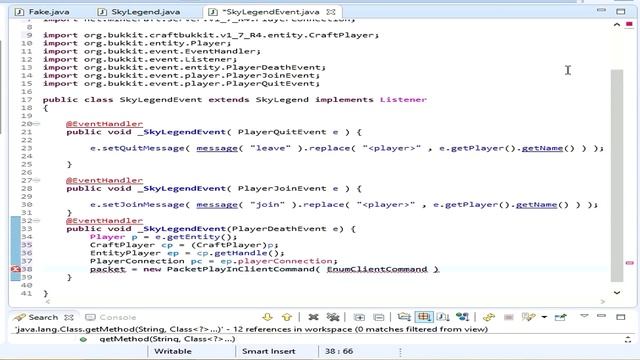Screen dimensions: 640x360
Task: Click the Listener interface name on line 17
Action: [x=403, y=100]
